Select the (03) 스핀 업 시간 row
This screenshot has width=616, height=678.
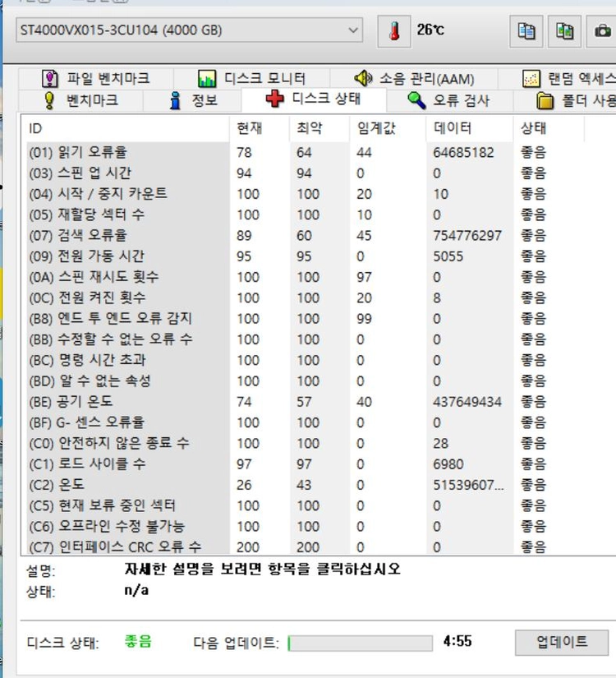click(306, 173)
